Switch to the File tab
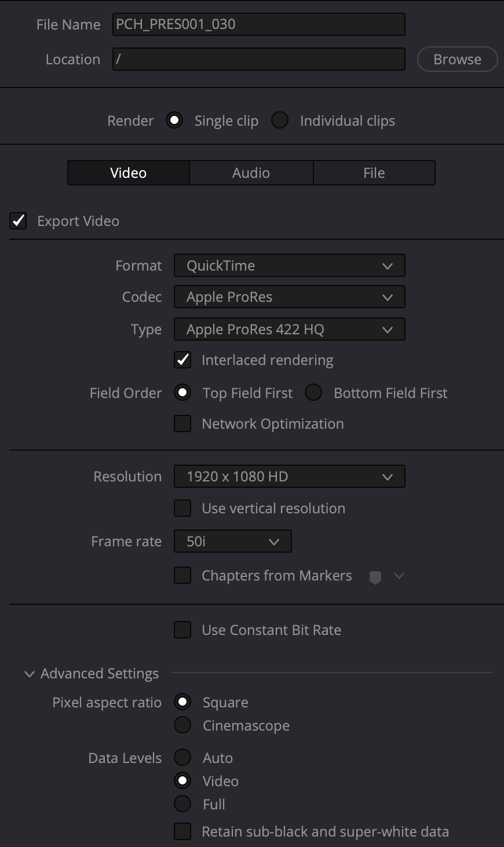Image resolution: width=504 pixels, height=847 pixels. click(374, 173)
